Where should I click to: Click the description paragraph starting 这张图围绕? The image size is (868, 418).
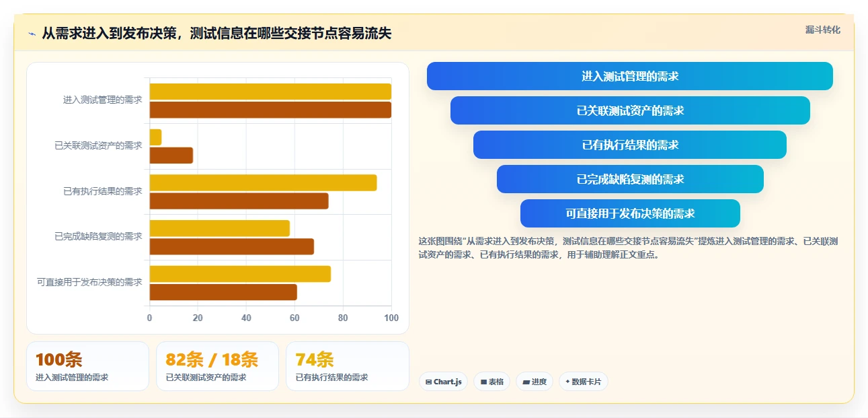coord(628,248)
